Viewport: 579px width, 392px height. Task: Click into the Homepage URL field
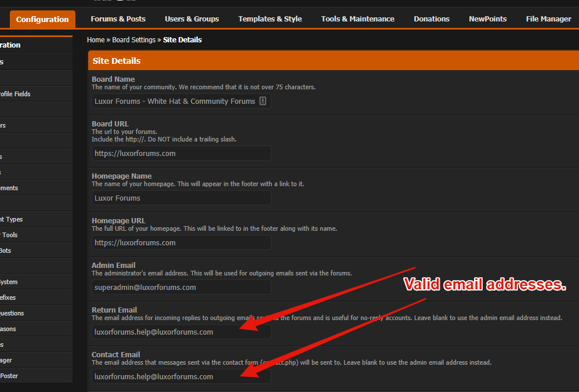coord(182,242)
